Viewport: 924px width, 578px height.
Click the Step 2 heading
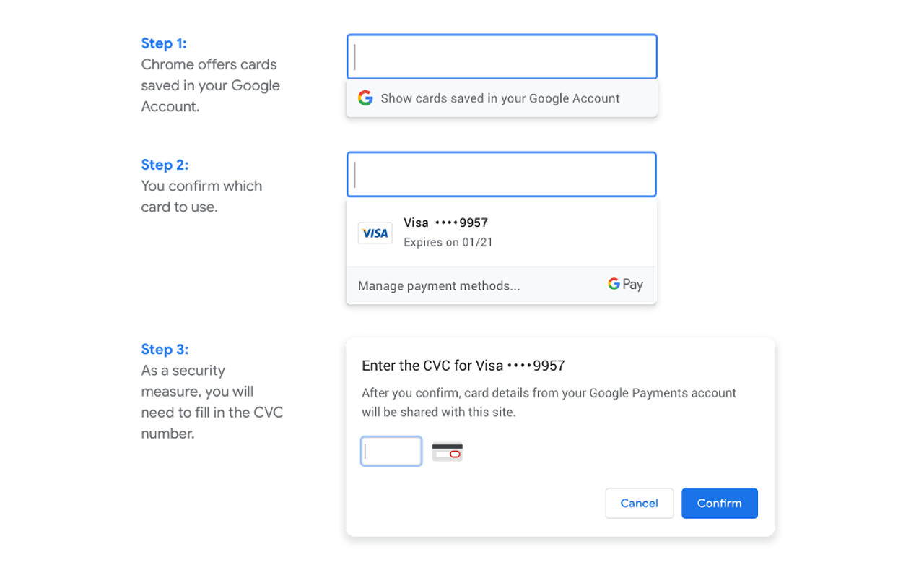click(165, 165)
